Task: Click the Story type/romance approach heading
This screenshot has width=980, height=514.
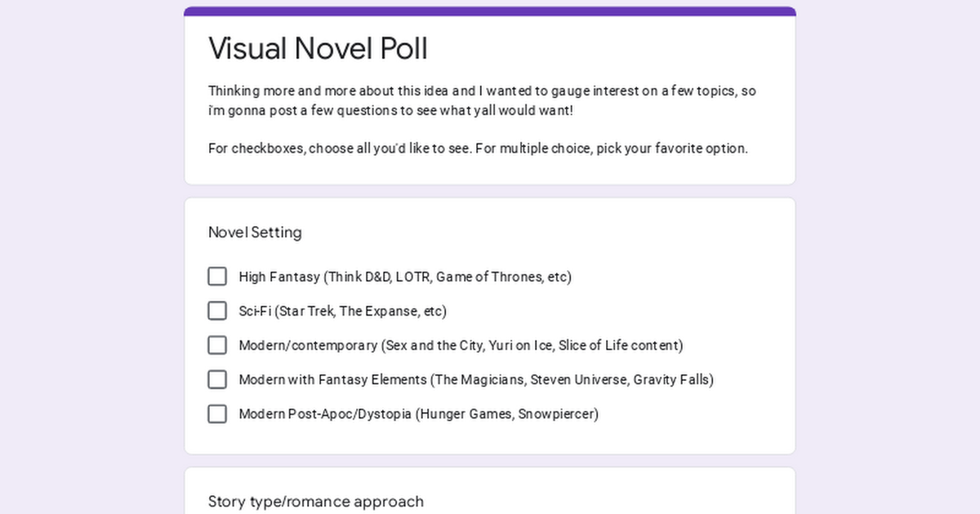Action: coord(316,501)
